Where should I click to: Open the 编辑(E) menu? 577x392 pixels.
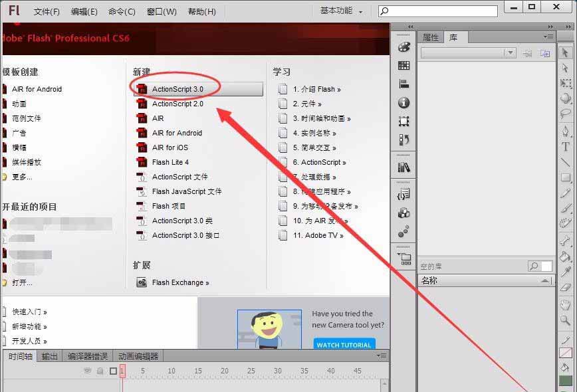(x=84, y=12)
